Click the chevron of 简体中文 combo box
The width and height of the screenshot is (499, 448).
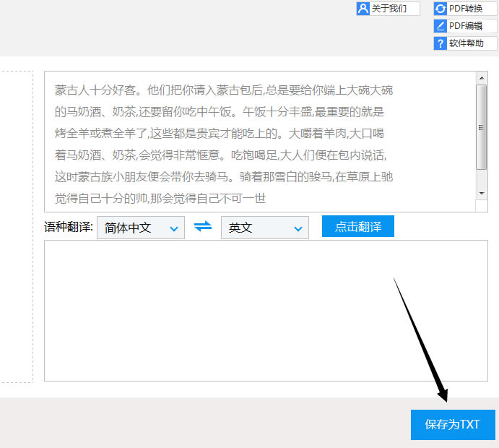(x=174, y=228)
